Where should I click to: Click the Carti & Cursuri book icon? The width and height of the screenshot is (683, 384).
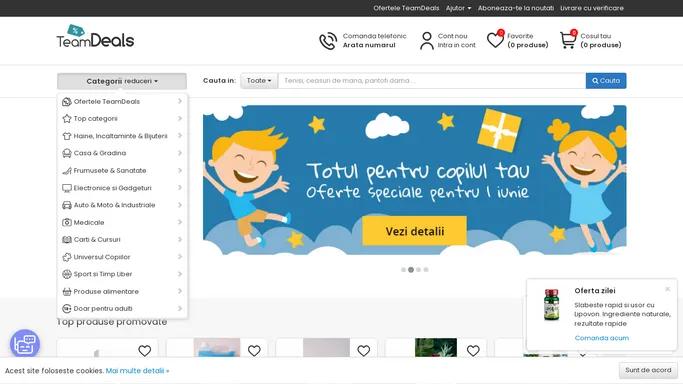(x=67, y=239)
